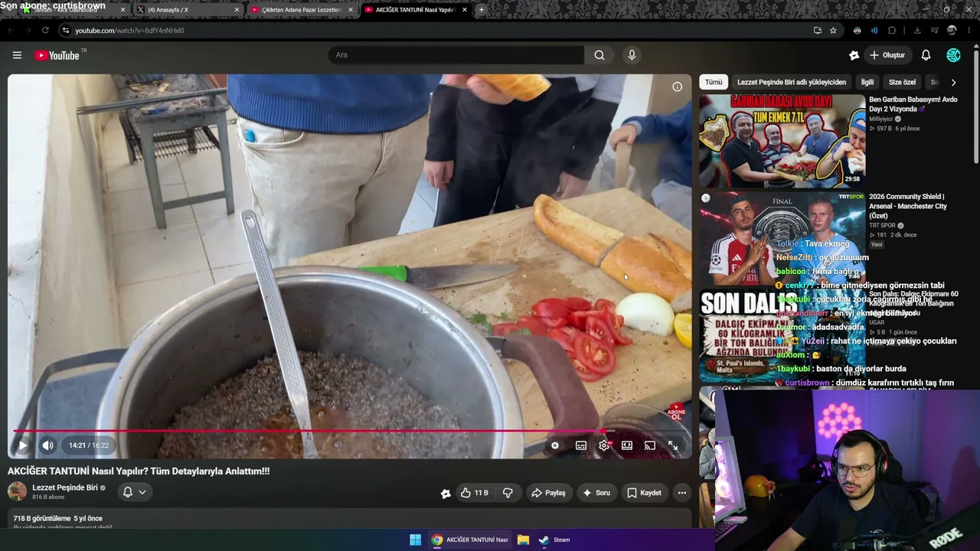This screenshot has height=551, width=980.
Task: Click the Oluştur create button
Action: tap(887, 55)
